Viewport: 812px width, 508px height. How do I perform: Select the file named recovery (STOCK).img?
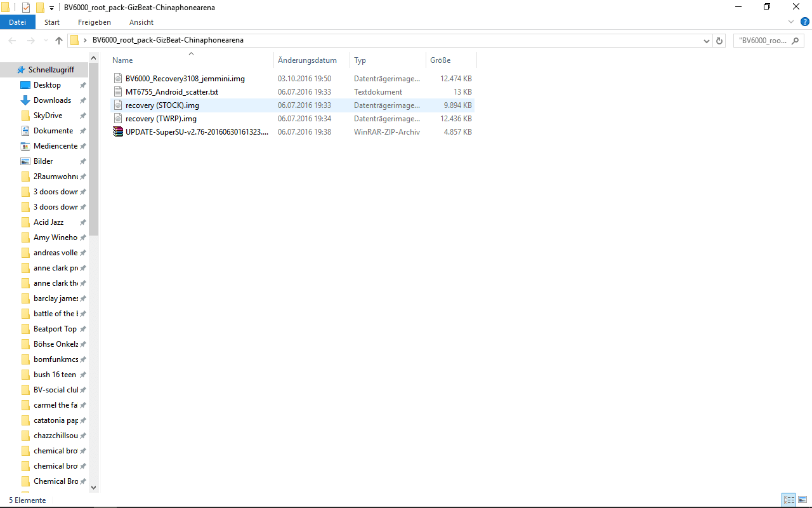[x=162, y=105]
